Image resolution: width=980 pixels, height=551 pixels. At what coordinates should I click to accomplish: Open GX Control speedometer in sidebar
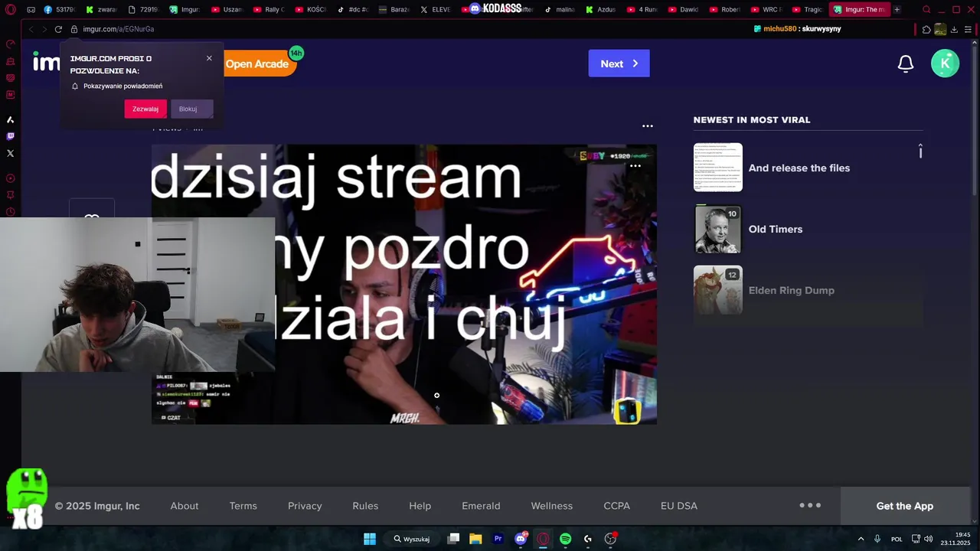10,44
